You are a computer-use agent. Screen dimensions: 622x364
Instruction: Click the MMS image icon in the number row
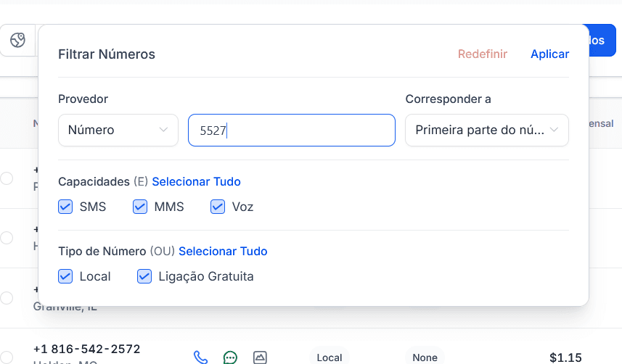(260, 357)
